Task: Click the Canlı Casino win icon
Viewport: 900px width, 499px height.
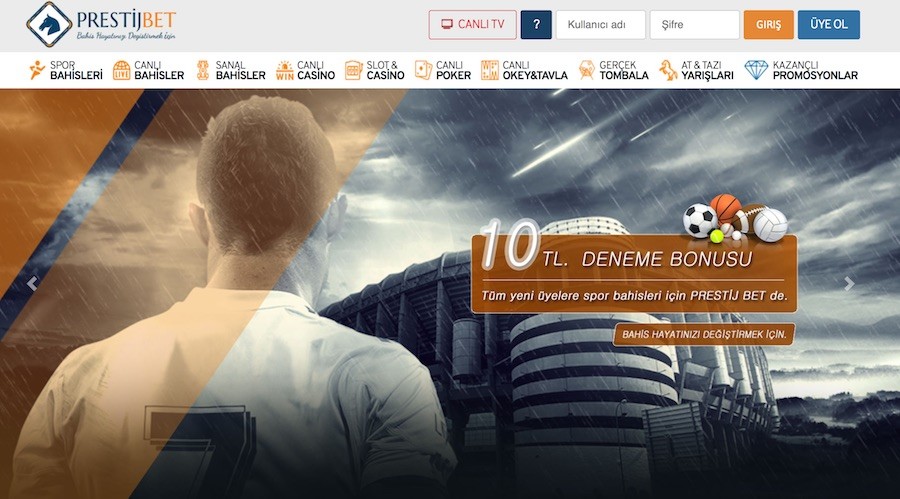Action: 285,70
